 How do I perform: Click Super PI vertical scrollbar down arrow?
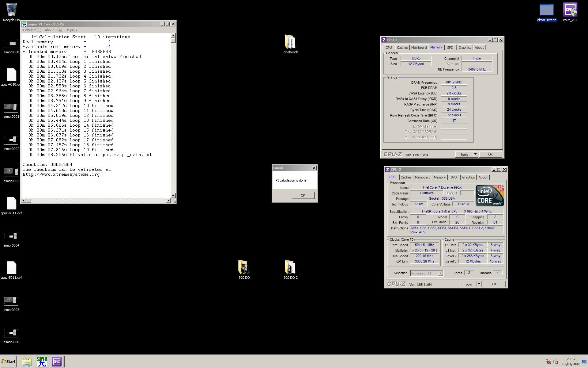pos(173,195)
